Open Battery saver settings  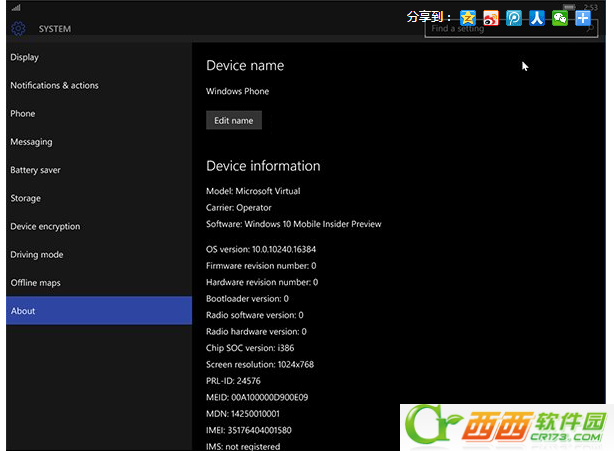point(99,170)
